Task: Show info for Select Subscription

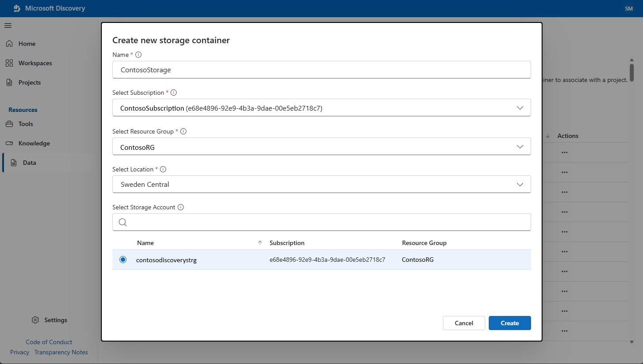Action: pyautogui.click(x=174, y=93)
